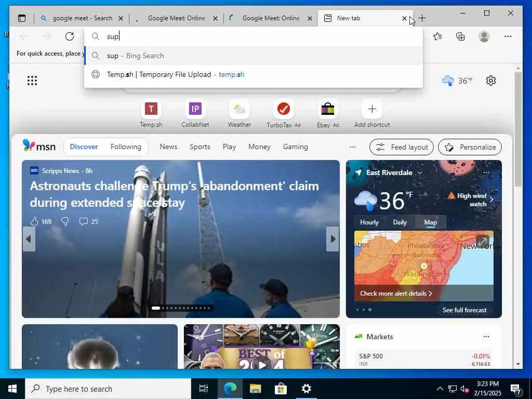Open File Explorer in taskbar

256,389
